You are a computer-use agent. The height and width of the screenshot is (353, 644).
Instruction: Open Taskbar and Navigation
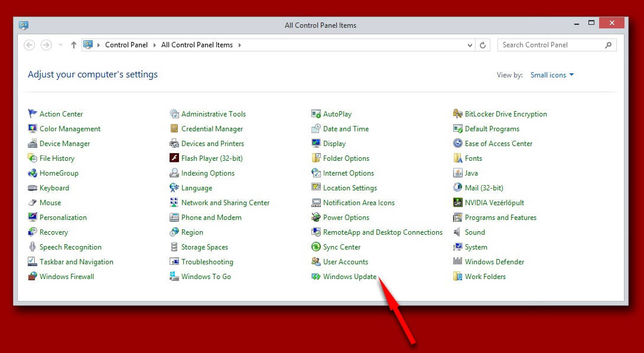[76, 262]
